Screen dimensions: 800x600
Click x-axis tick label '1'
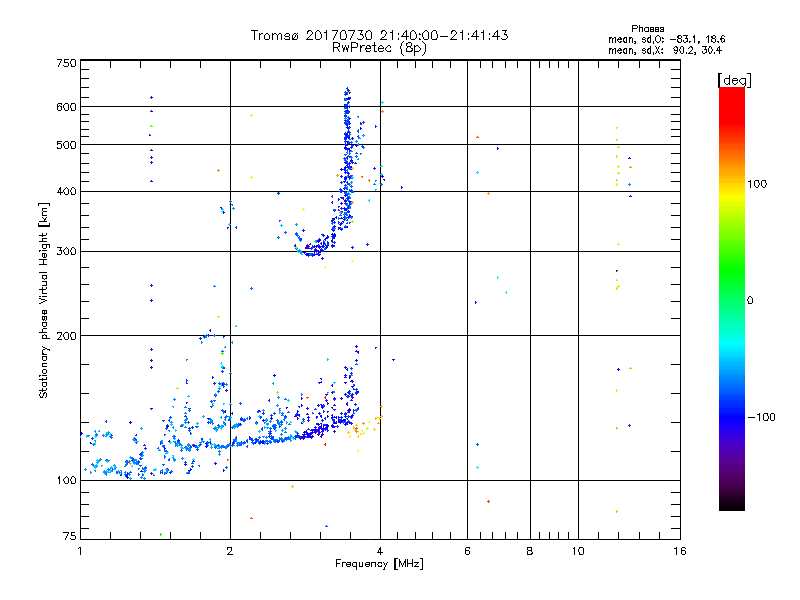pos(80,551)
